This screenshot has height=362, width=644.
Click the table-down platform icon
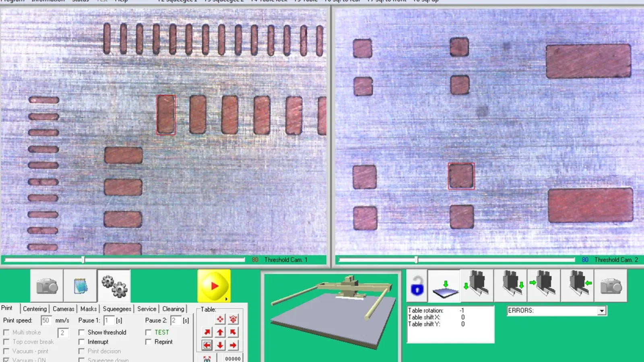(444, 286)
